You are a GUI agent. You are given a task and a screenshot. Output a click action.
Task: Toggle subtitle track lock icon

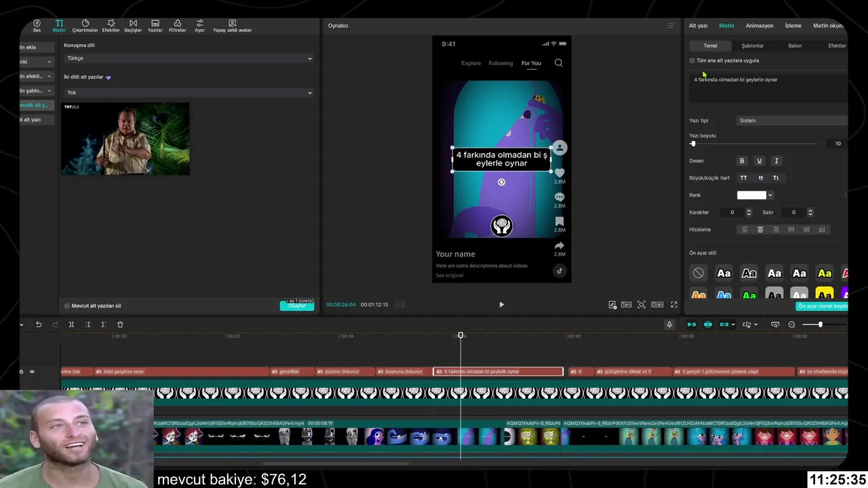pyautogui.click(x=21, y=371)
